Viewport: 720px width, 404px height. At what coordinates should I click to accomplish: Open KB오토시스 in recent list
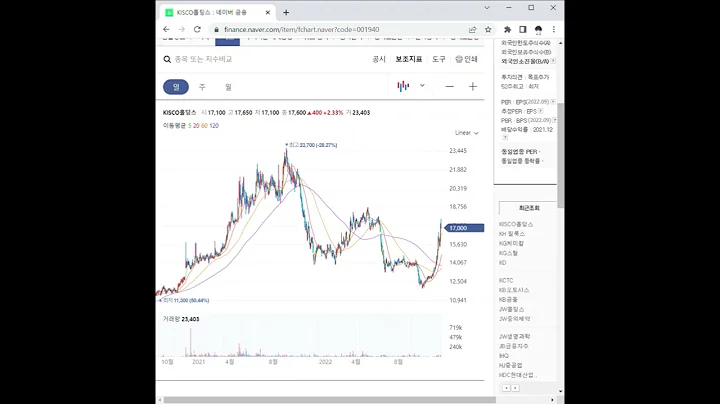click(514, 290)
